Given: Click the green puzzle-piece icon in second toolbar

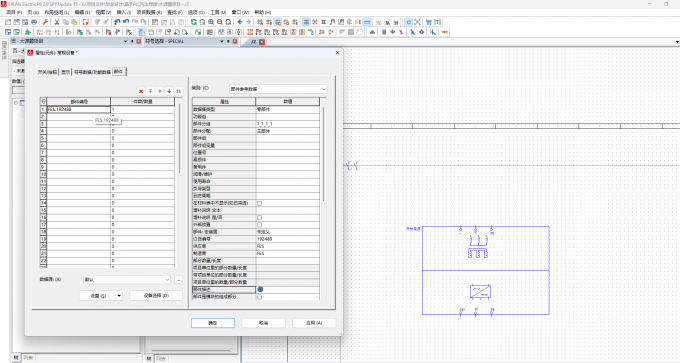Looking at the screenshot, I should (x=28, y=32).
